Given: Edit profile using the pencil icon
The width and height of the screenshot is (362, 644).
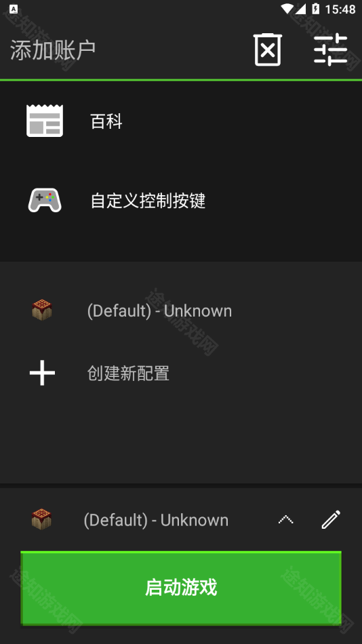Looking at the screenshot, I should pyautogui.click(x=331, y=519).
